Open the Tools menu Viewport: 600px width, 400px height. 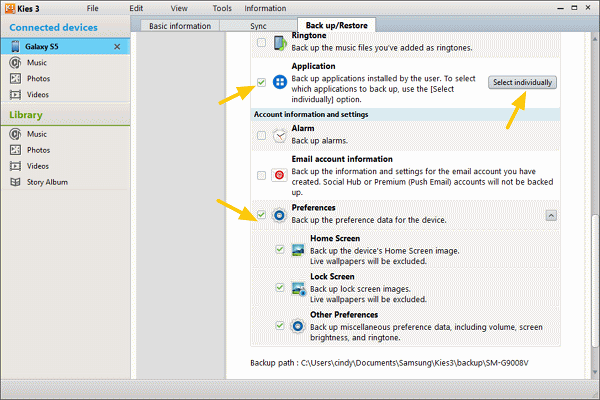(222, 8)
